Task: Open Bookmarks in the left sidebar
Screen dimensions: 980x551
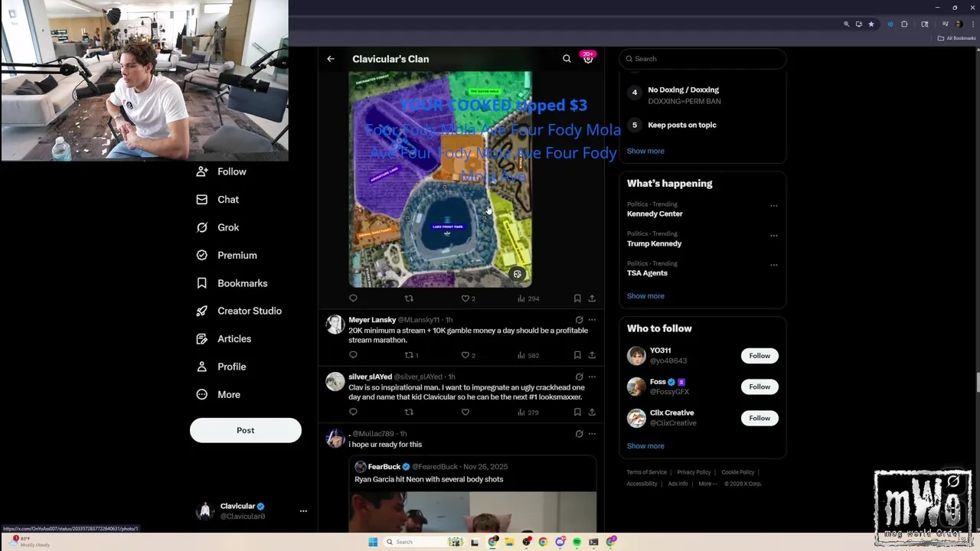Action: 232,283
